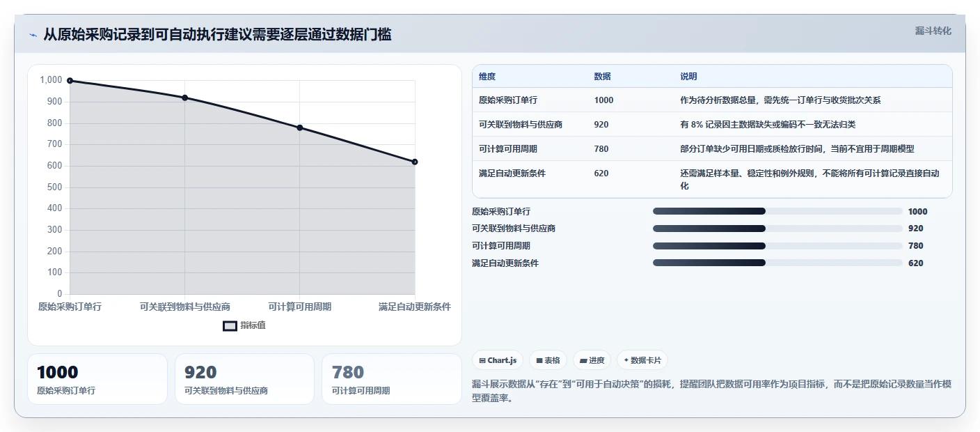Select the chart point for 可计算可用周期

[x=300, y=128]
